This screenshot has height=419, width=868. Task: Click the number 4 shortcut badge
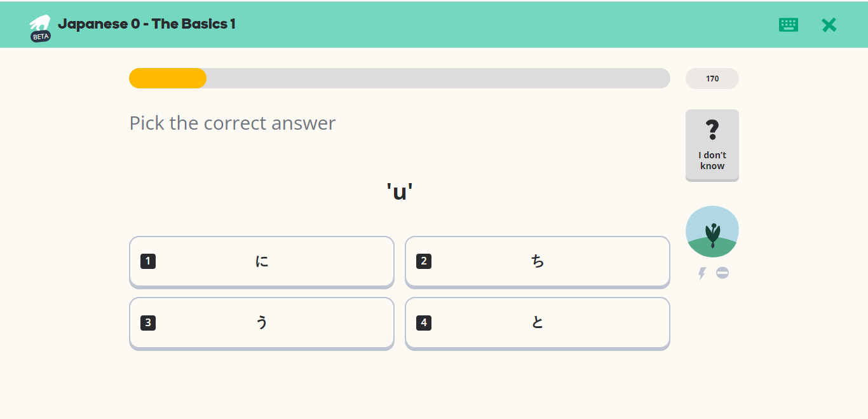tap(424, 323)
